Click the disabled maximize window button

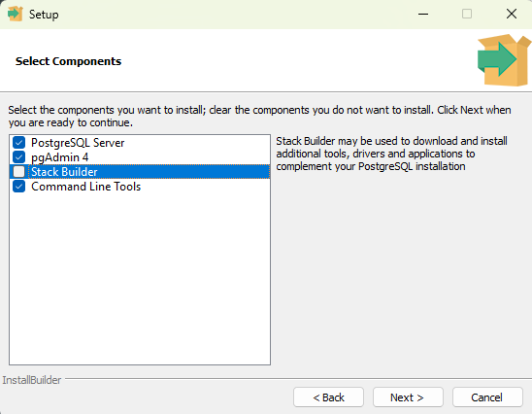click(467, 15)
